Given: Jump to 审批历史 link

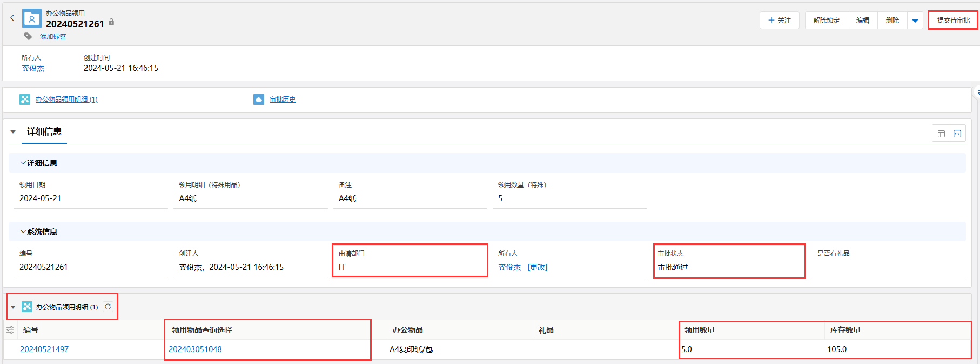Looking at the screenshot, I should [x=283, y=100].
